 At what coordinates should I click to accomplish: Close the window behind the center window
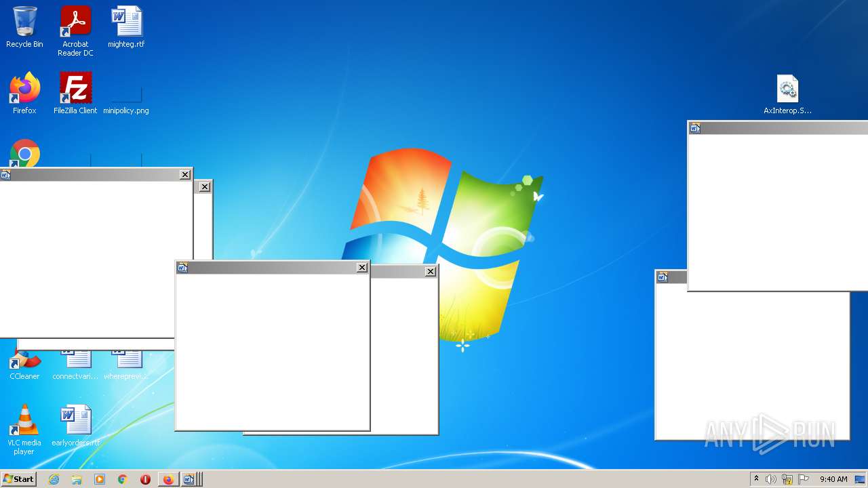(x=431, y=272)
